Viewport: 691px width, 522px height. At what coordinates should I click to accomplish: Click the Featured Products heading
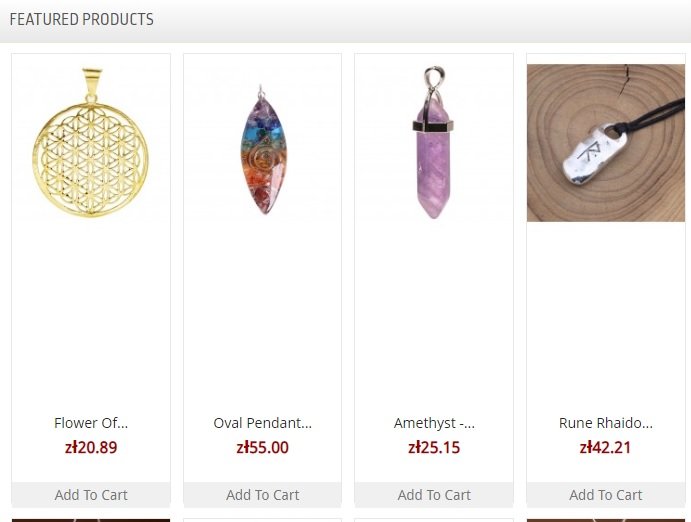pos(82,19)
